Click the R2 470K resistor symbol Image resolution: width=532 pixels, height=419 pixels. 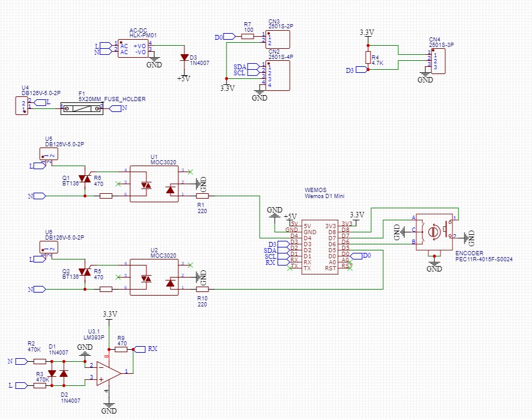click(40, 361)
